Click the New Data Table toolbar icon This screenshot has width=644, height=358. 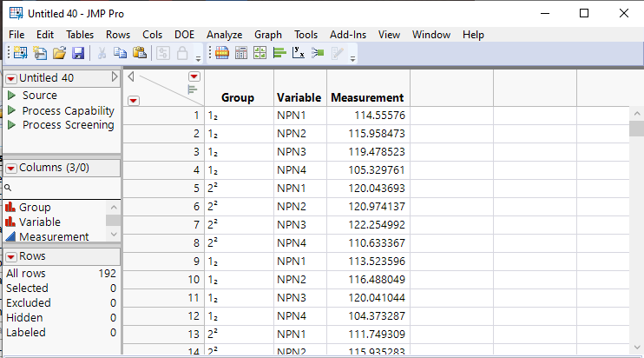(x=19, y=53)
